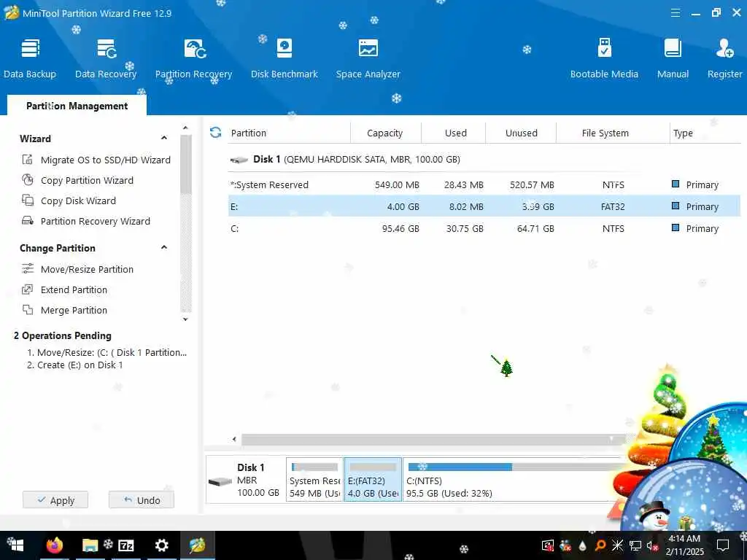747x560 pixels.
Task: Open Partition Recovery tool
Action: point(193,58)
